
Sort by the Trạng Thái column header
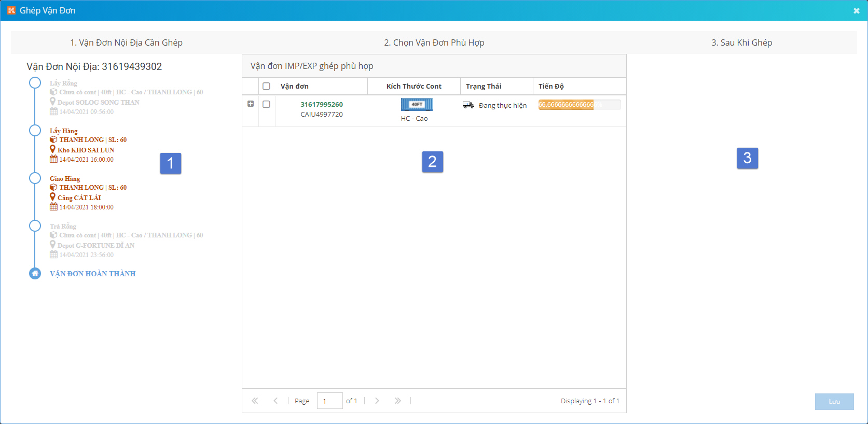[x=484, y=86]
